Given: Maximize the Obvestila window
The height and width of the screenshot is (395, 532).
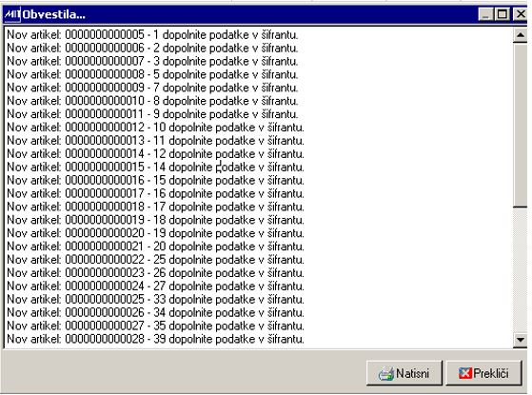Looking at the screenshot, I should pos(502,14).
